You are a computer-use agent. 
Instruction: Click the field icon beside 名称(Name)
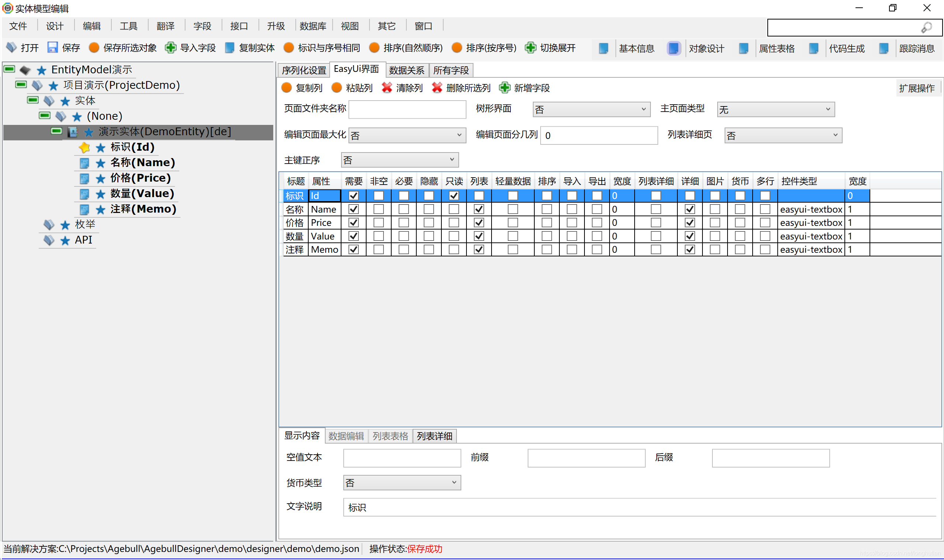(x=84, y=163)
